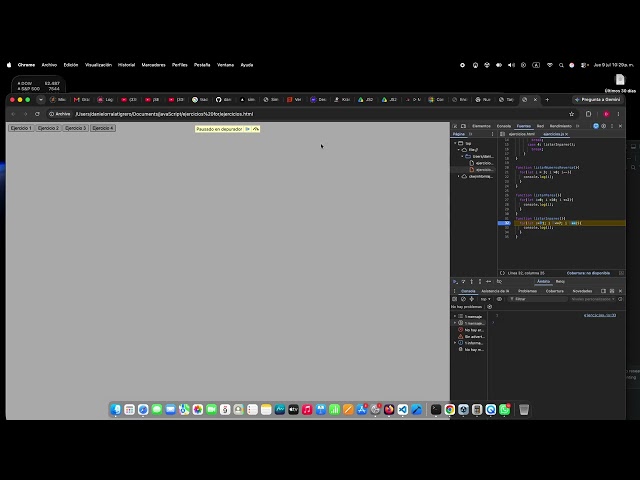This screenshot has width=640, height=480.
Task: Open the top context dropdown
Action: [485, 299]
